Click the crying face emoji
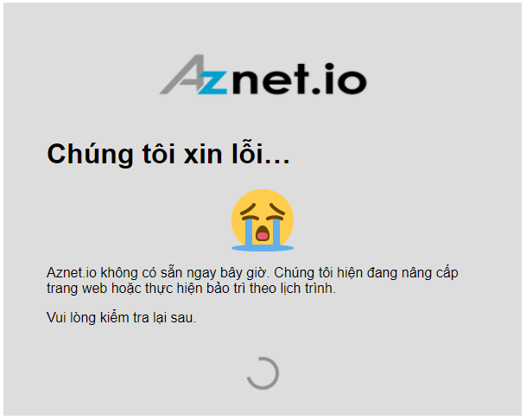Viewport: 526px width, 420px height. click(x=263, y=220)
